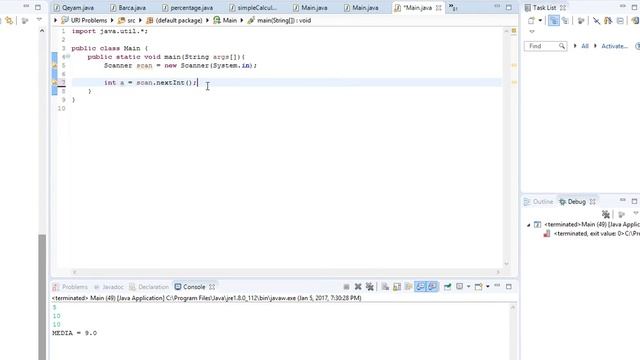640x360 pixels.
Task: Show the hidden editor tabs list
Action: pyautogui.click(x=453, y=7)
